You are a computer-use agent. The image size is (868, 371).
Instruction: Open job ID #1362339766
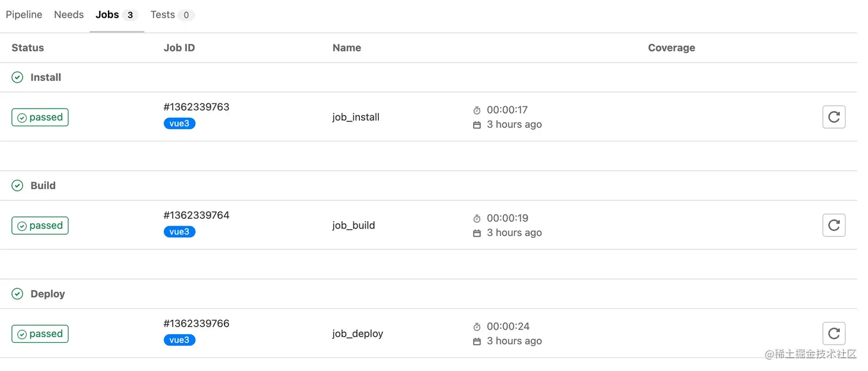[196, 323]
